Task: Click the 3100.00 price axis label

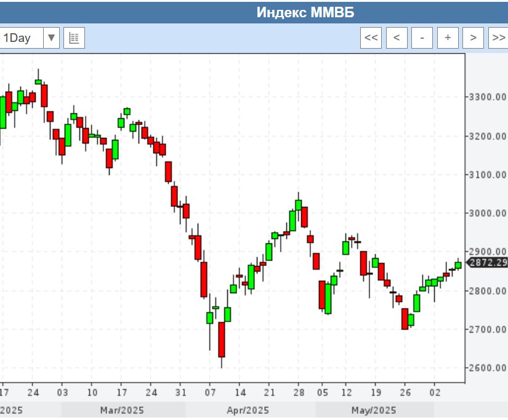Action: pyautogui.click(x=487, y=175)
